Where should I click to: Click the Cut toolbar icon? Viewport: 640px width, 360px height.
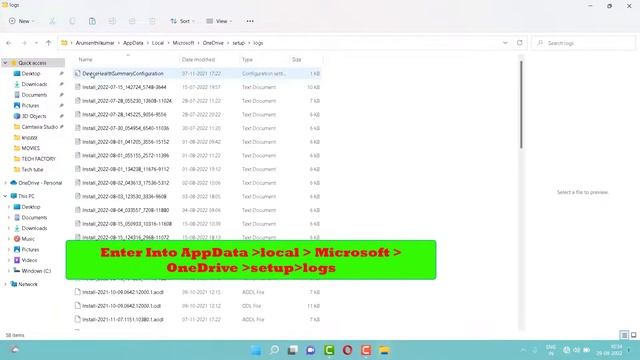pos(52,21)
